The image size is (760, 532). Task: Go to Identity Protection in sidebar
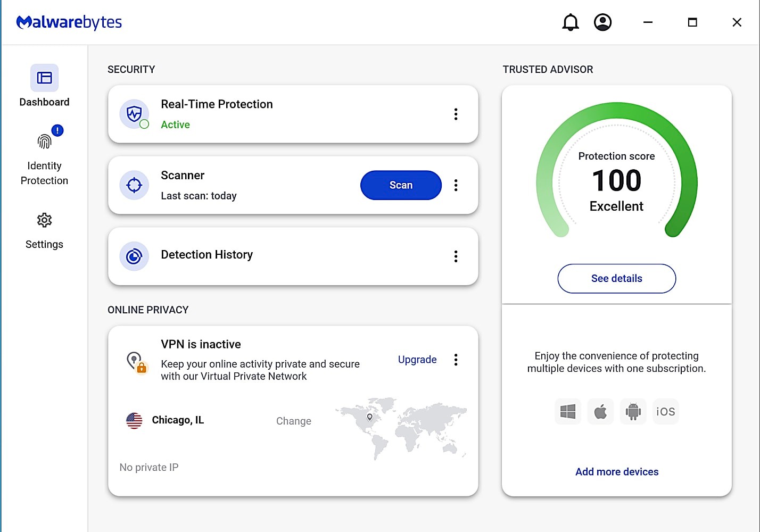[x=44, y=157]
